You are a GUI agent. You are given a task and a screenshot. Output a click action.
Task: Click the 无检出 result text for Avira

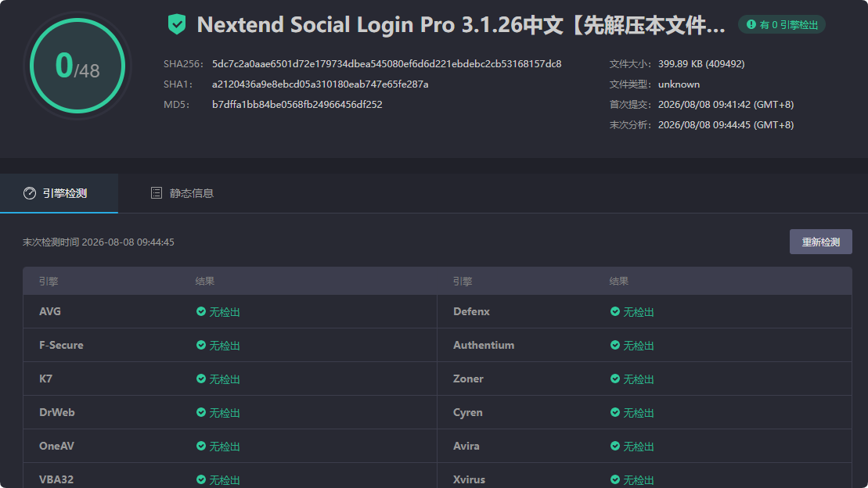pos(638,447)
